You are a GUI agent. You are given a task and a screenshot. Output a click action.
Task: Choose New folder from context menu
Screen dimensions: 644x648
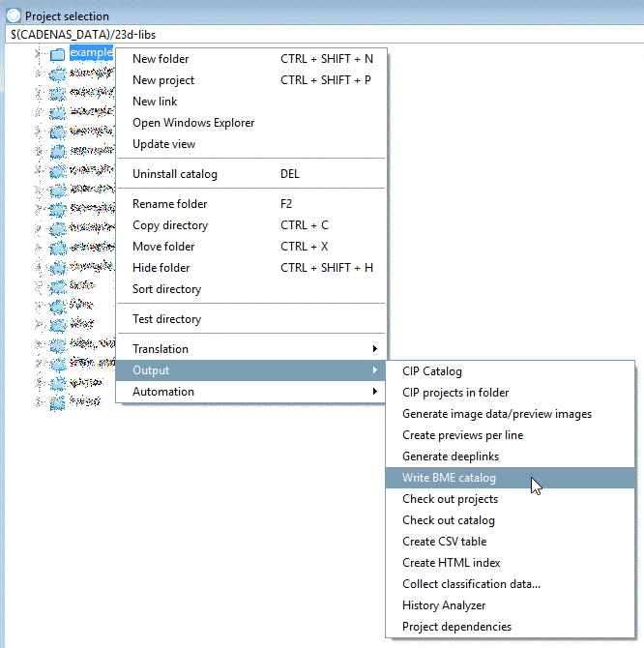click(x=251, y=59)
